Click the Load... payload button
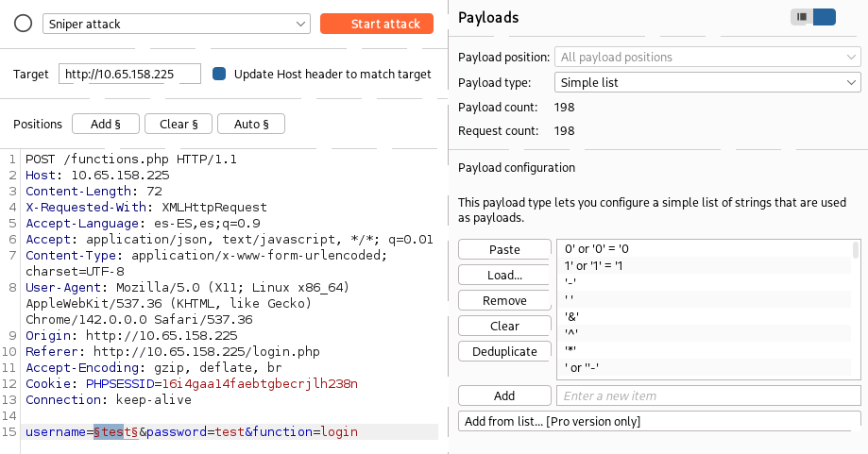This screenshot has height=454, width=868. [504, 275]
